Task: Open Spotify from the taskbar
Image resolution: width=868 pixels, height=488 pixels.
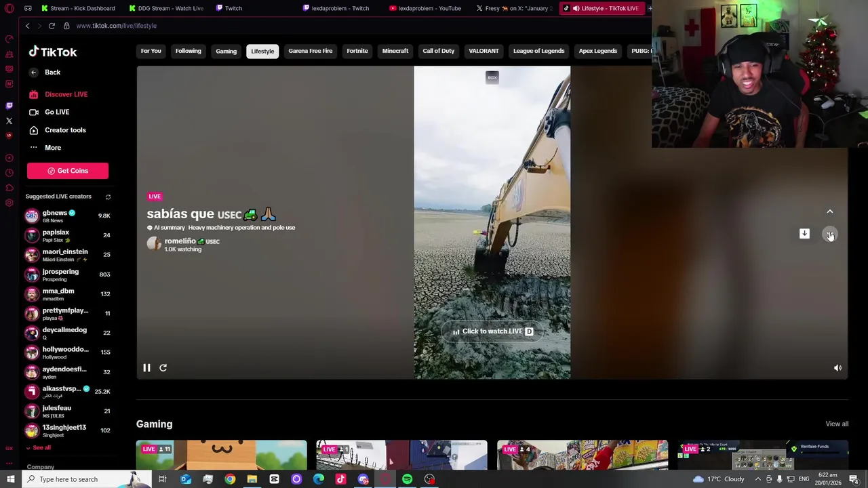Action: pyautogui.click(x=407, y=479)
